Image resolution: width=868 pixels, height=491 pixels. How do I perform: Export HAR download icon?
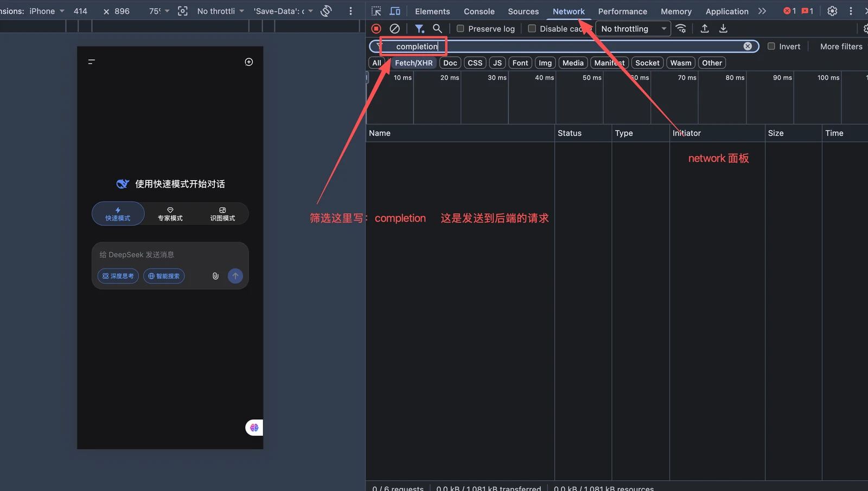723,29
